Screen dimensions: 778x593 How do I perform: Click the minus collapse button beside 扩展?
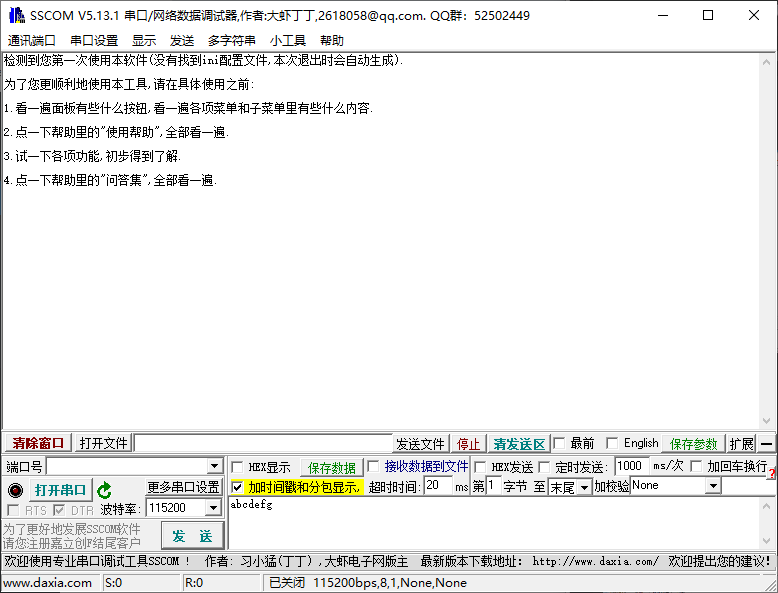pos(766,444)
